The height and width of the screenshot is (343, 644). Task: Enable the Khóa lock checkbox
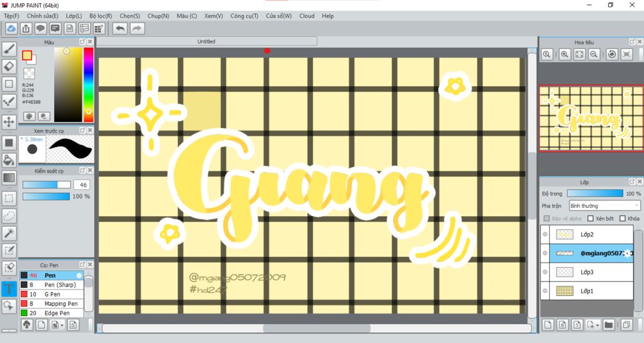pos(623,219)
